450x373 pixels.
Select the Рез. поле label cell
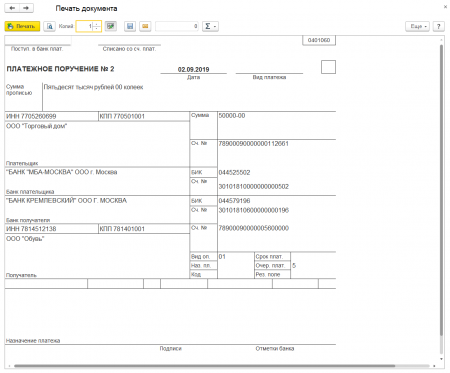tap(272, 275)
